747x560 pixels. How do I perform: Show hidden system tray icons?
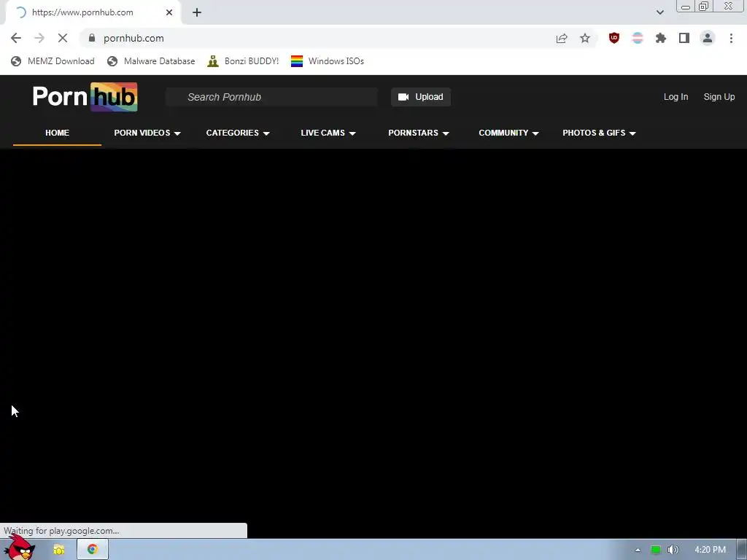pyautogui.click(x=638, y=550)
